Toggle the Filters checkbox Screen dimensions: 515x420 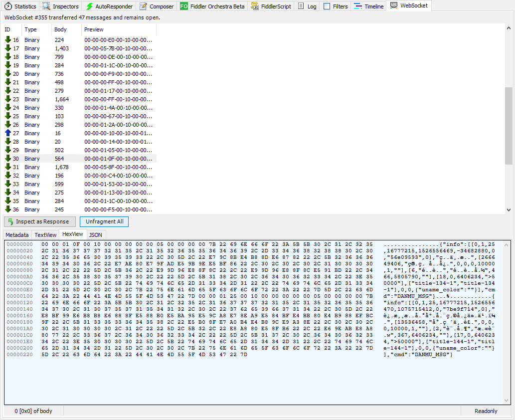click(327, 6)
